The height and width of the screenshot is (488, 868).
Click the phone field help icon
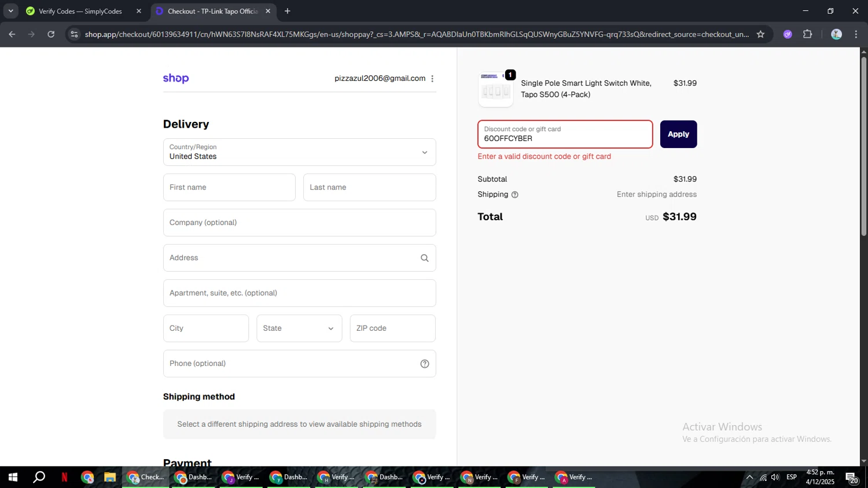click(425, 364)
